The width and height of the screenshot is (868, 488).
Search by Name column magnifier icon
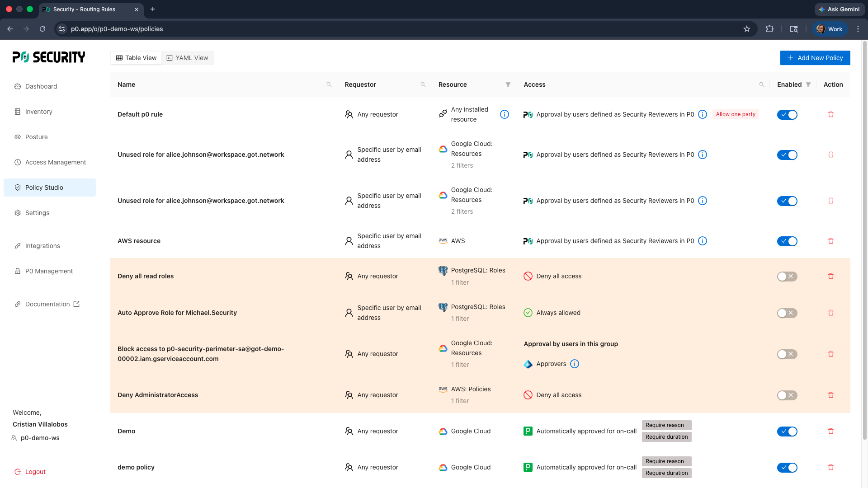pyautogui.click(x=329, y=85)
